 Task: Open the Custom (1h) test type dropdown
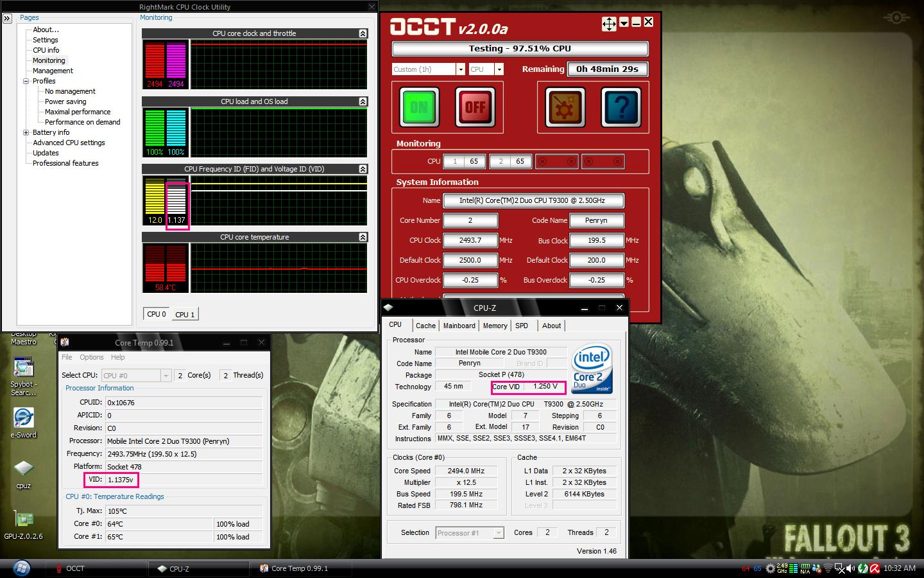(460, 69)
